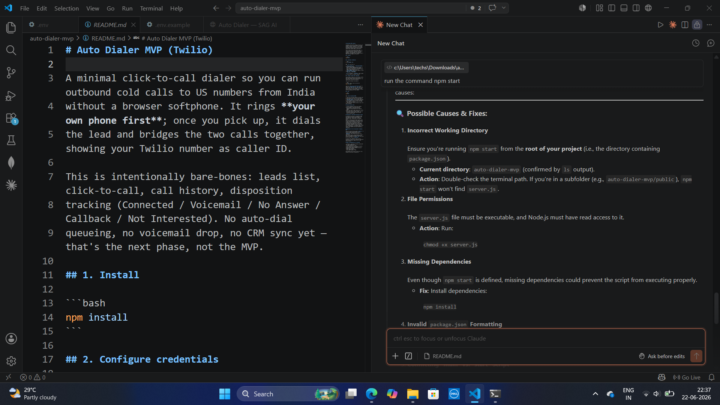The image size is (720, 405).
Task: Focus the Claude chat input field
Action: [x=546, y=338]
